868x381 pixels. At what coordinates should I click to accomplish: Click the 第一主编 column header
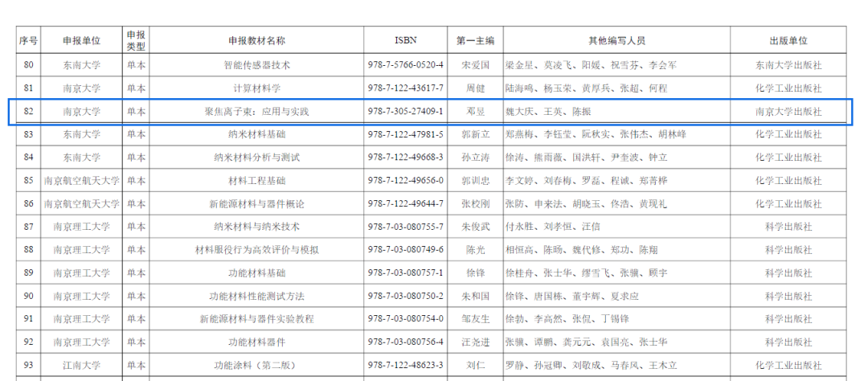(x=476, y=41)
